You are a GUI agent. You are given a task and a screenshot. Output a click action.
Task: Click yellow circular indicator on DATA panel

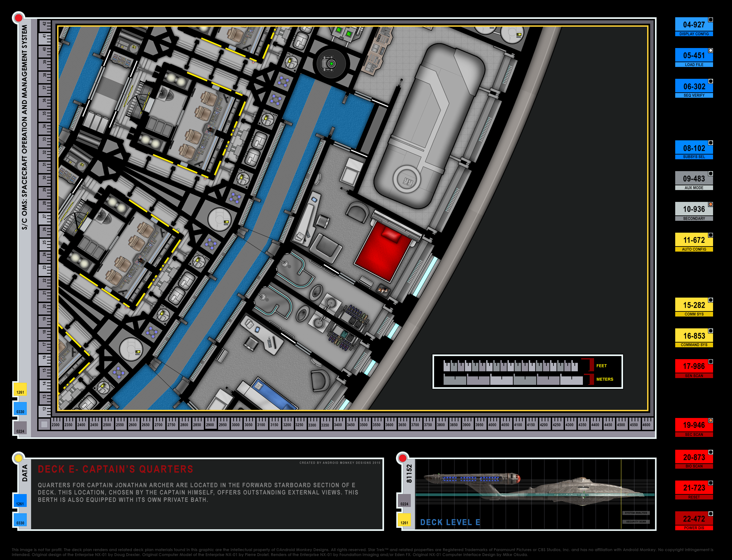click(x=18, y=458)
